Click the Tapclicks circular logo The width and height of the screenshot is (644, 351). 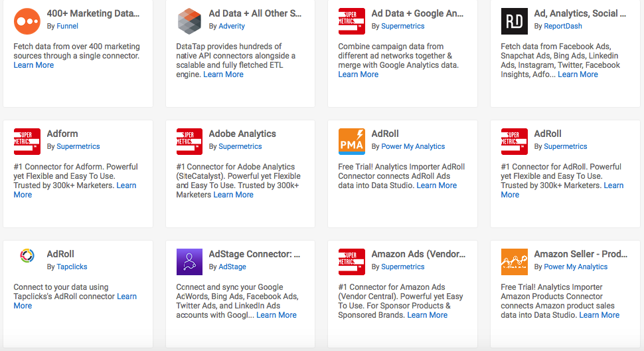[27, 255]
